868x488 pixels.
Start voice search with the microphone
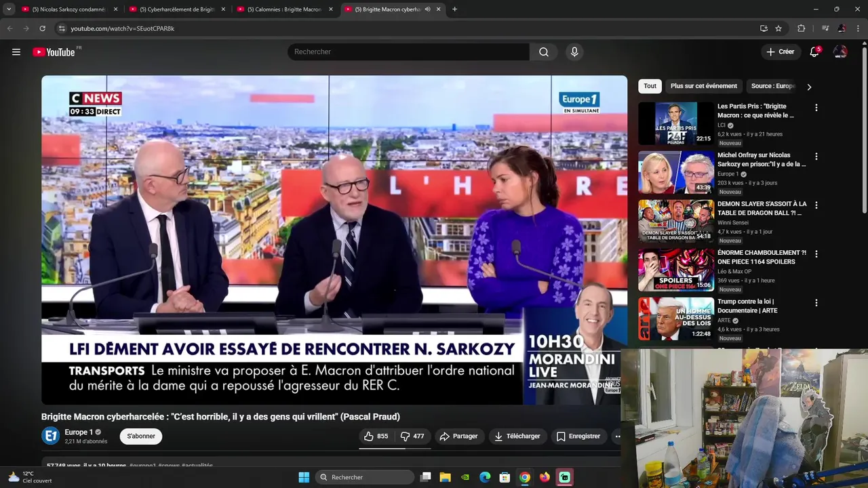(574, 52)
